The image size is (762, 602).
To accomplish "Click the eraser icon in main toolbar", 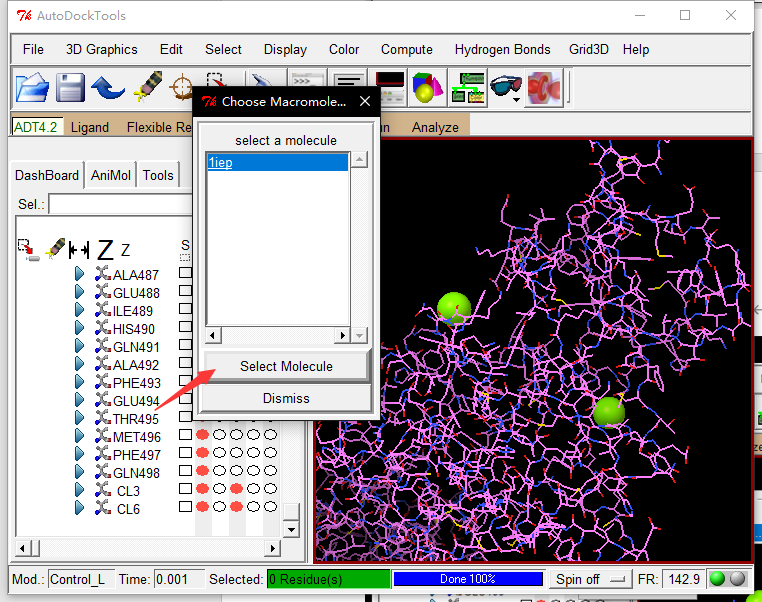I will point(148,86).
